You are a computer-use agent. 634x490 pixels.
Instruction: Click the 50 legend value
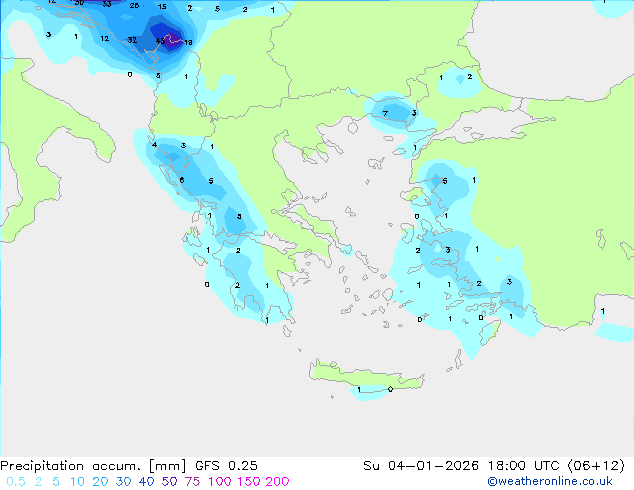[169, 482]
